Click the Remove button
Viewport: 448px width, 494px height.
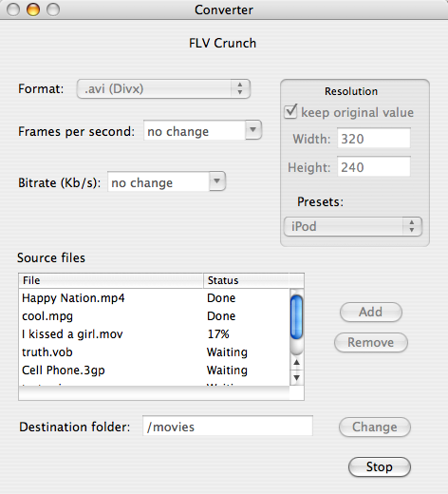pos(371,342)
